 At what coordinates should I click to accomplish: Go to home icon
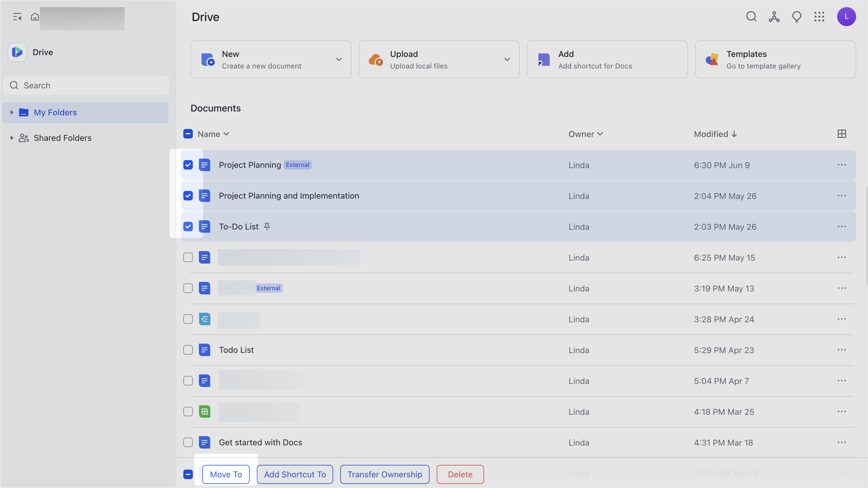click(x=35, y=17)
